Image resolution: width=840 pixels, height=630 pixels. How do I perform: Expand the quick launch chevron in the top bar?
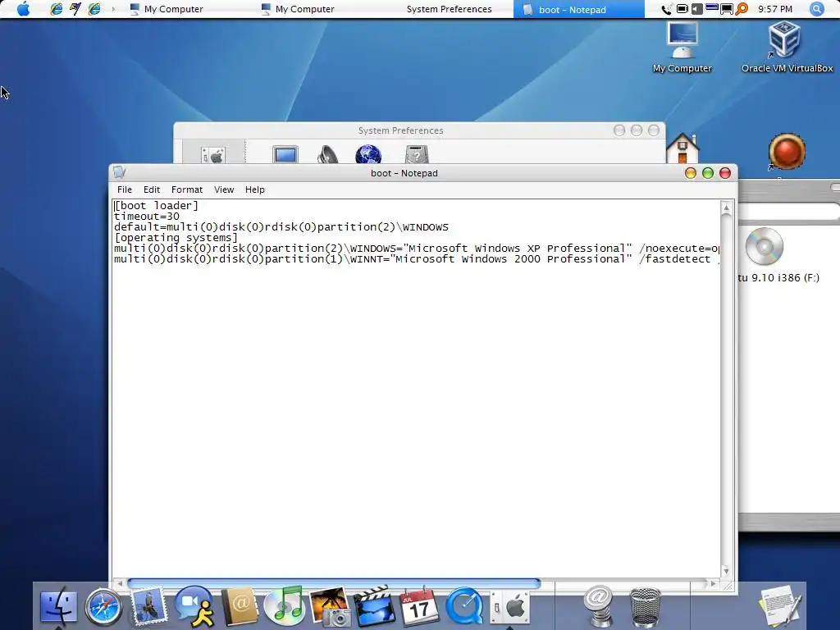(x=113, y=9)
